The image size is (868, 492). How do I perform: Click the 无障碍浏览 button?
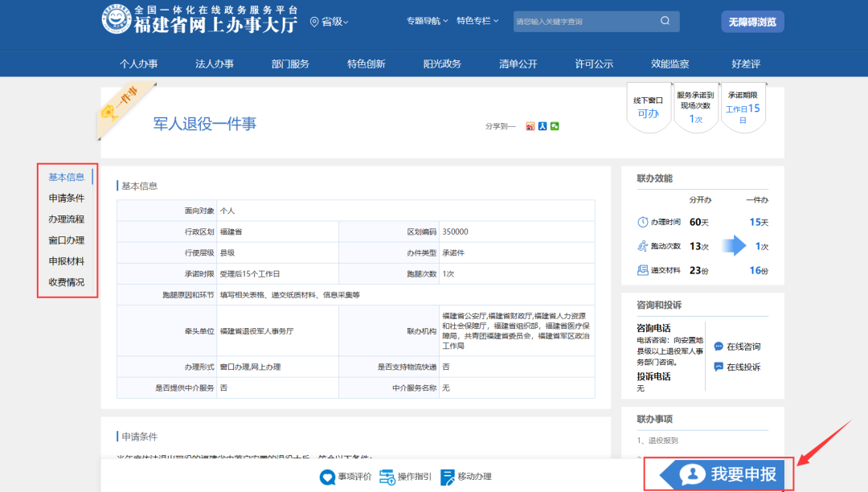752,22
